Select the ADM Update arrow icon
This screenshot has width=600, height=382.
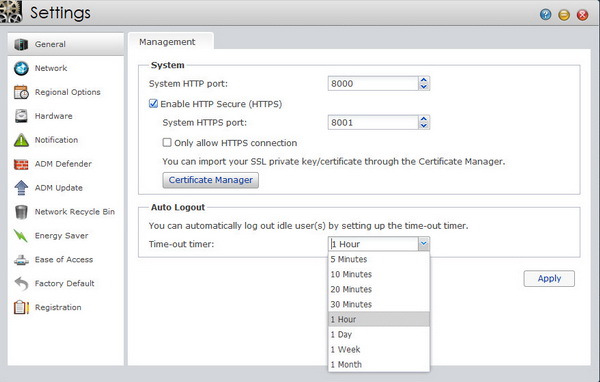point(21,188)
